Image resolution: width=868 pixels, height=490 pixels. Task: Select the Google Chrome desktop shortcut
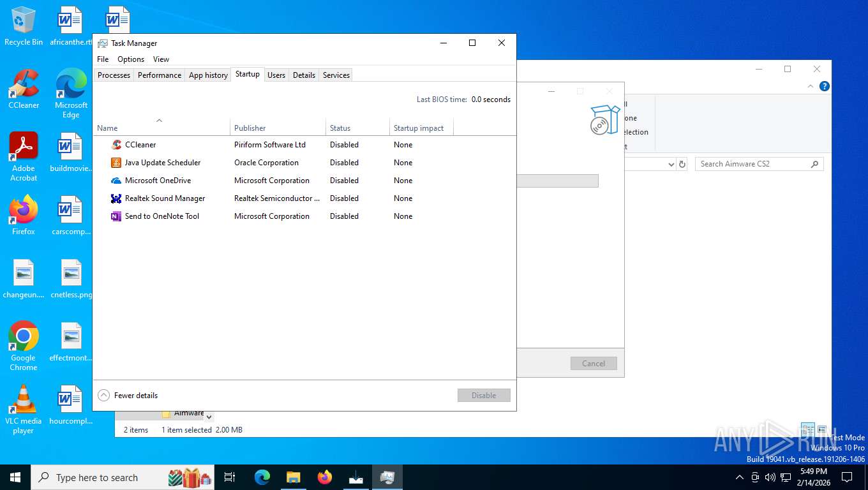click(x=24, y=346)
